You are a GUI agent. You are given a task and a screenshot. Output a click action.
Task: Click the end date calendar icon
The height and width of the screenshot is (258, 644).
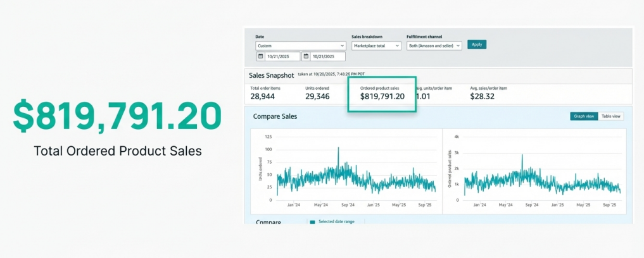click(306, 56)
